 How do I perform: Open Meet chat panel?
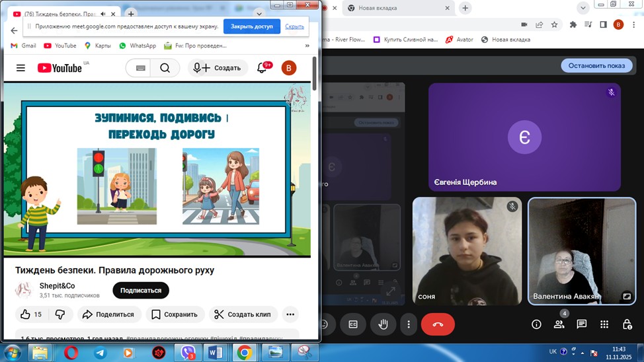pyautogui.click(x=581, y=324)
